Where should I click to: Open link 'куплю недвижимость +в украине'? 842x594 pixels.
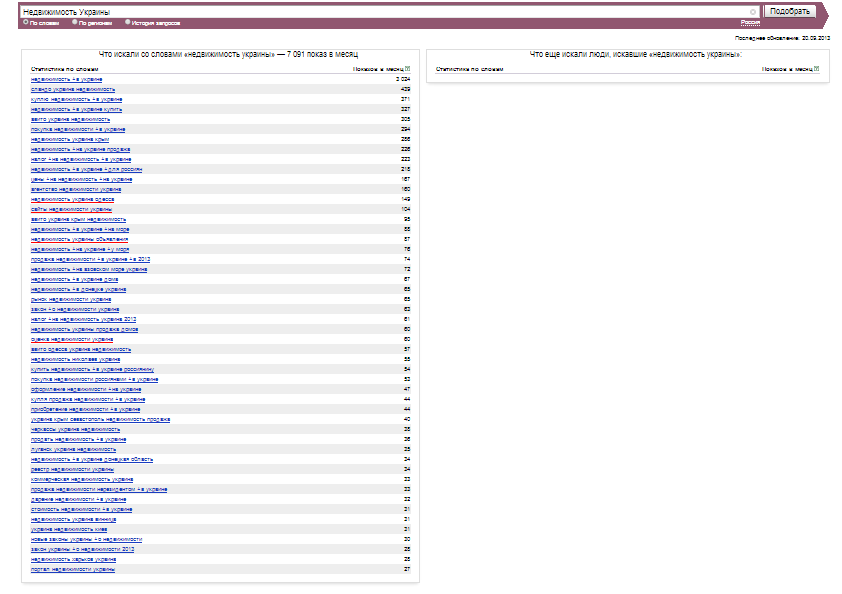(x=77, y=99)
